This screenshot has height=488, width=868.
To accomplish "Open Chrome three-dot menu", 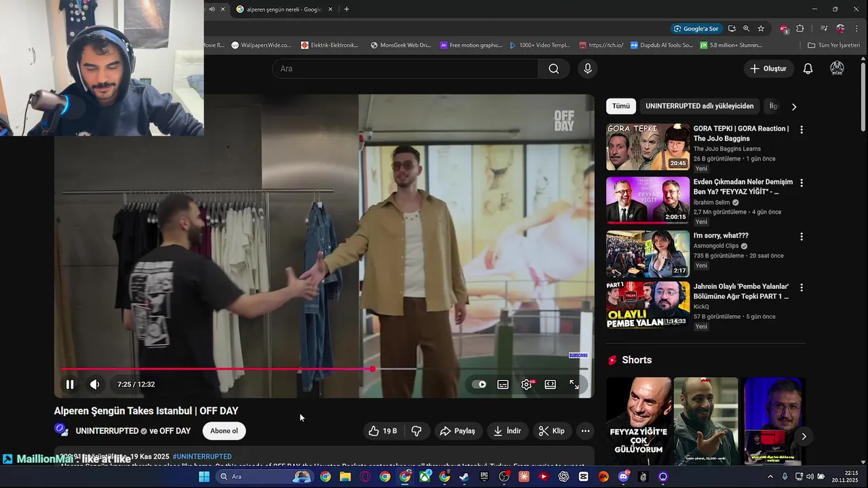I will [858, 28].
